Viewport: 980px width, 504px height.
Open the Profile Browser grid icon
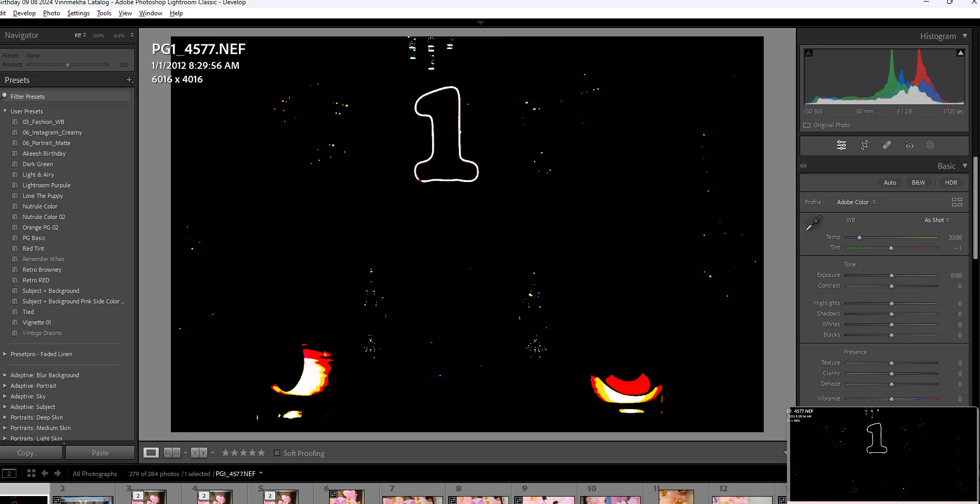(x=957, y=202)
